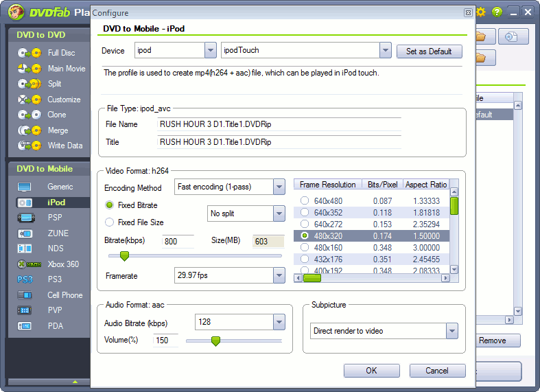540x392 pixels.
Task: Switch to Cell Phone in sidebar
Action: [64, 295]
